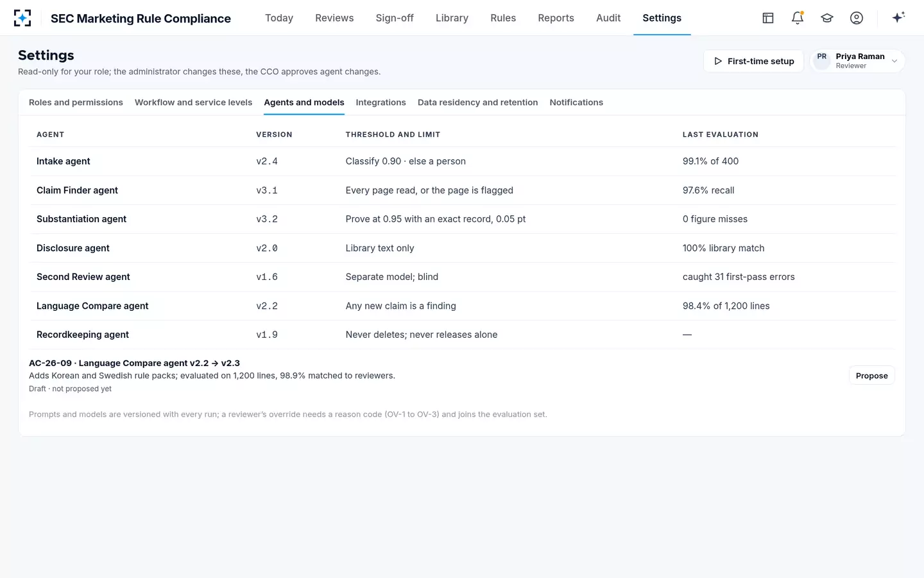Screen dimensions: 924x578
Task: Click the '97.6% recall' evaluation value
Action: click(x=708, y=190)
